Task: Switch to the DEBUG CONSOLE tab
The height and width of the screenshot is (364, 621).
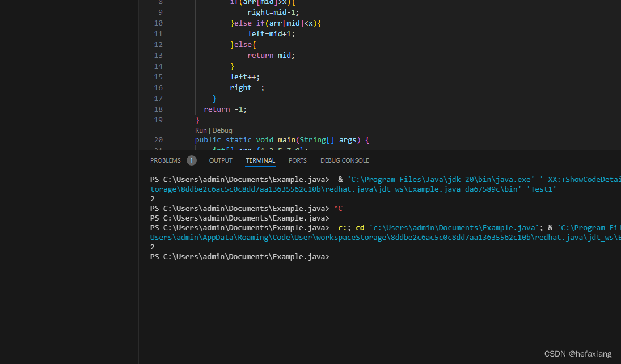Action: tap(344, 160)
